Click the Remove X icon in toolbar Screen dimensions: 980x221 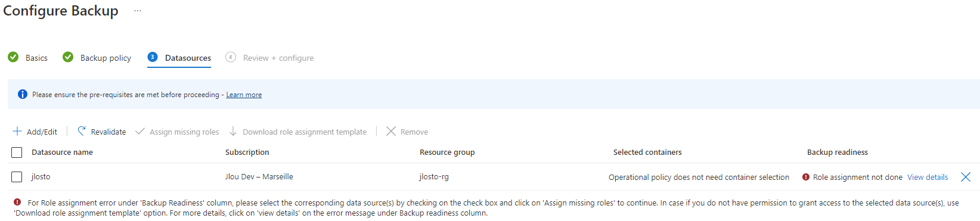point(391,131)
